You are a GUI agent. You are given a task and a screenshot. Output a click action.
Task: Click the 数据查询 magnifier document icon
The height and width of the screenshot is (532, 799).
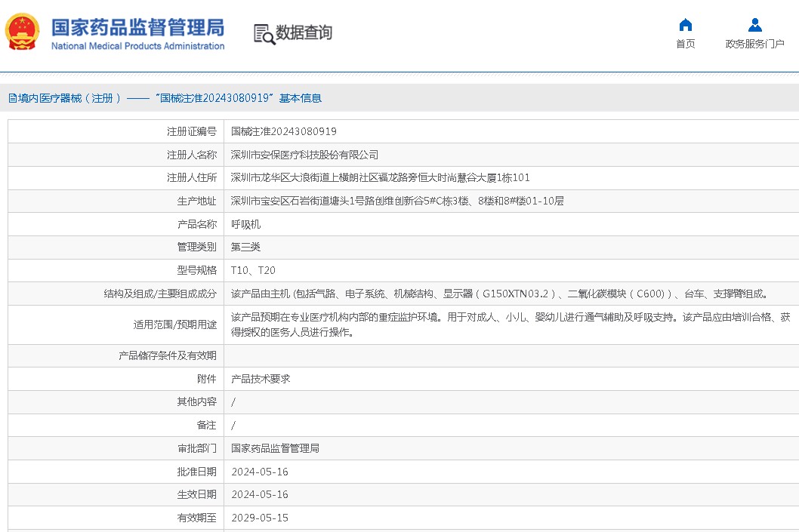pos(264,34)
